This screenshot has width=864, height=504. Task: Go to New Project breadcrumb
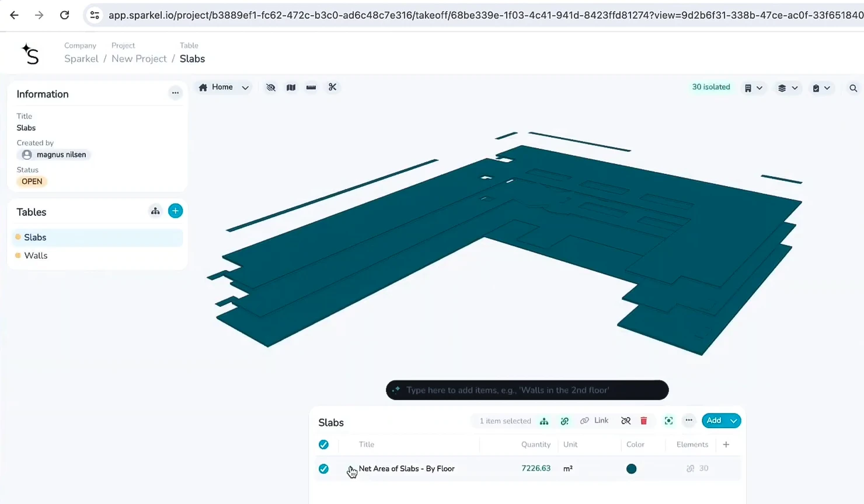tap(139, 58)
